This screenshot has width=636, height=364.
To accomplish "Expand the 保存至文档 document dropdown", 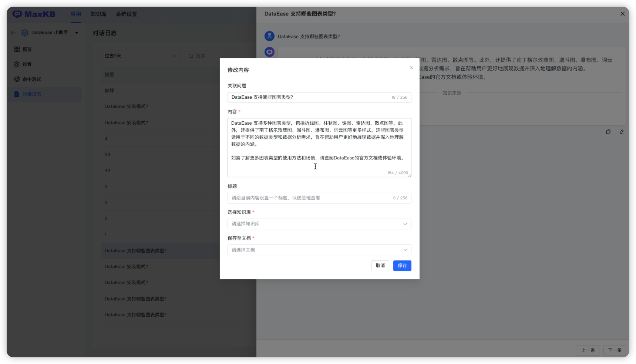I will [319, 250].
